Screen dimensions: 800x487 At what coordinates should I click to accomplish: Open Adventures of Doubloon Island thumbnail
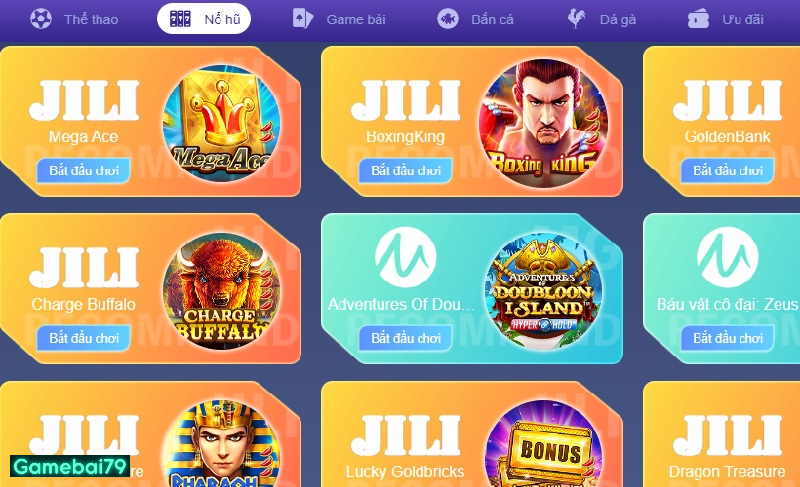pyautogui.click(x=543, y=291)
